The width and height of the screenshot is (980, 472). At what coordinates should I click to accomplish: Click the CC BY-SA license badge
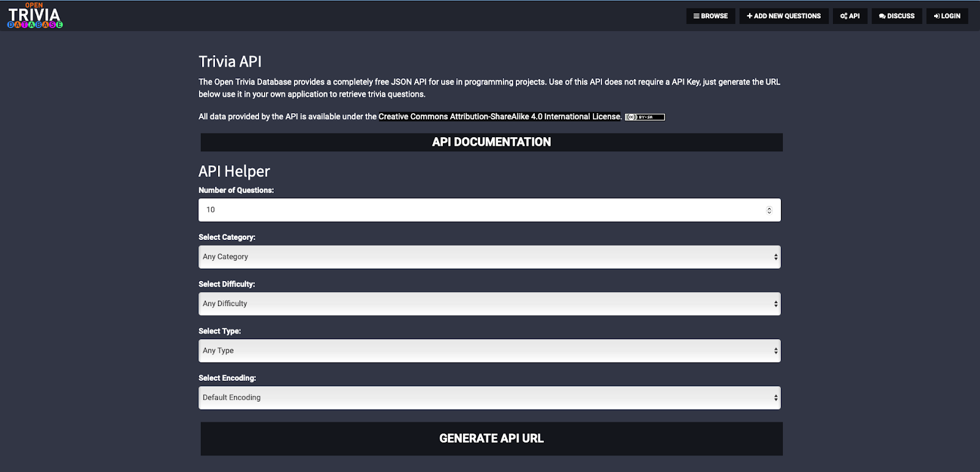click(x=645, y=117)
